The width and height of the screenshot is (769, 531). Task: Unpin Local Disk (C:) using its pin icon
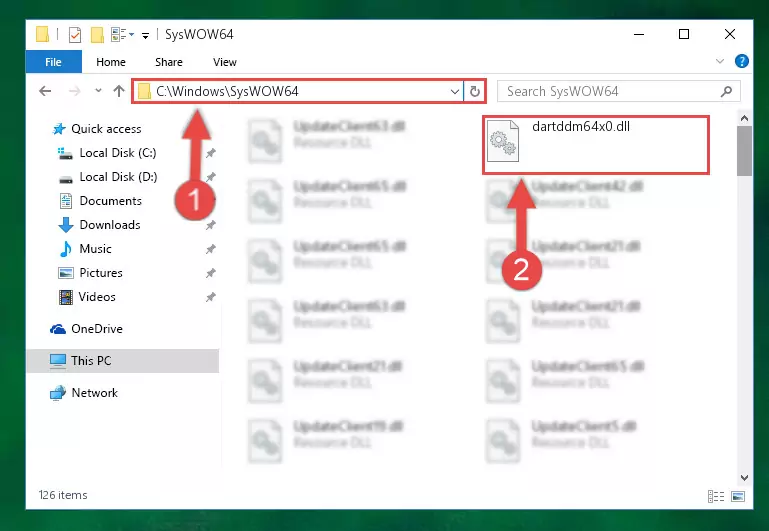point(210,153)
